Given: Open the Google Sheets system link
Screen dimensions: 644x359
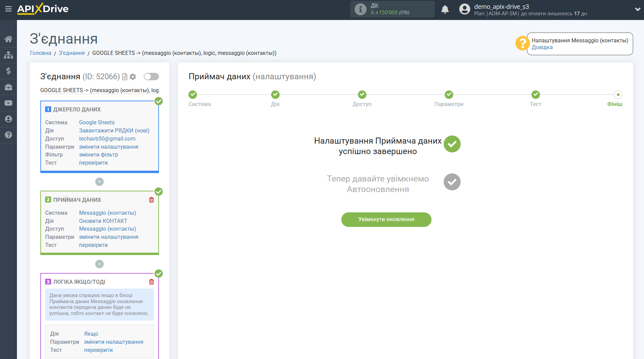Looking at the screenshot, I should pos(97,122).
